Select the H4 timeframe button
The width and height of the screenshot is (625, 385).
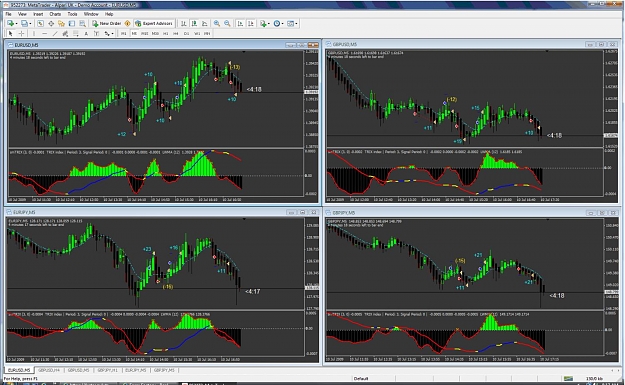tap(176, 34)
